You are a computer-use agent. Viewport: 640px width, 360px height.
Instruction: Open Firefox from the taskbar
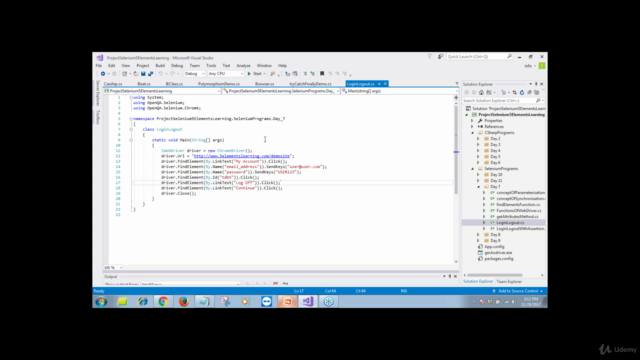[x=184, y=301]
